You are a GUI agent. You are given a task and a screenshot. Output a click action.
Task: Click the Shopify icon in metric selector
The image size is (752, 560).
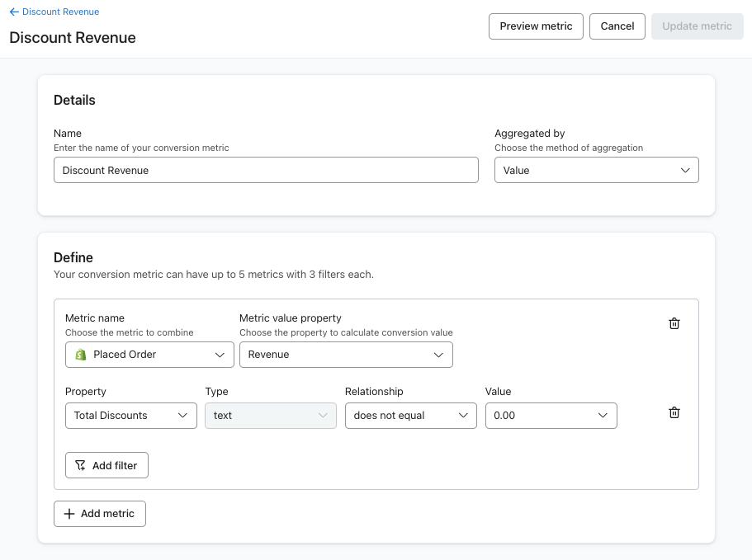tap(81, 355)
